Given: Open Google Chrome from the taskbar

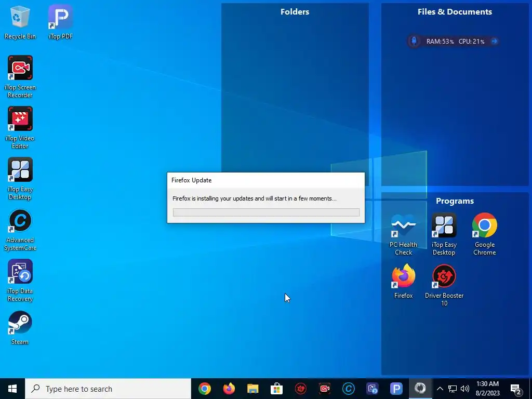Looking at the screenshot, I should (205, 389).
